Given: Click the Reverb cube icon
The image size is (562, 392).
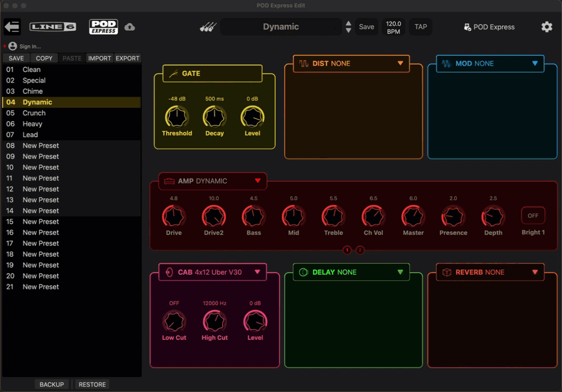Looking at the screenshot, I should coord(447,273).
